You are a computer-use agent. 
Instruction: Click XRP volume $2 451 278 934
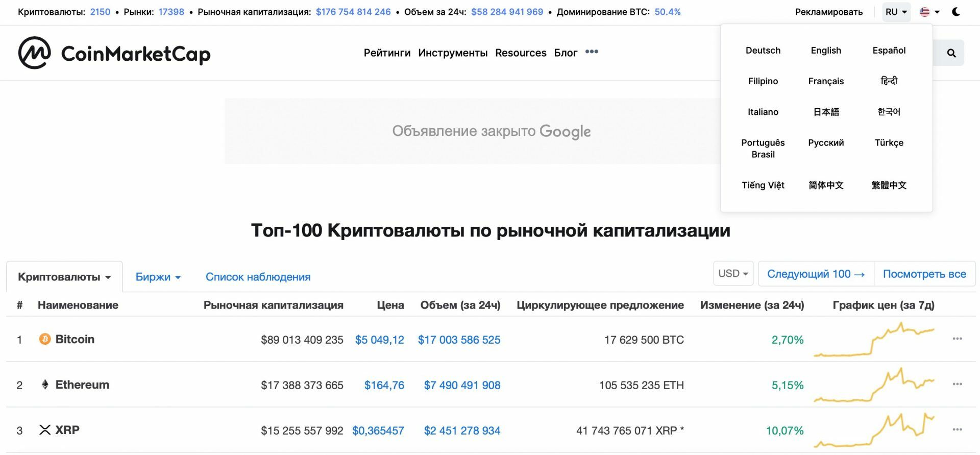coord(462,430)
